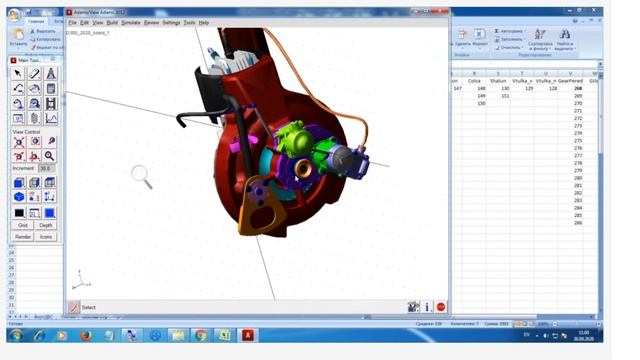
Task: Click the view coordinate axes icon
Action: click(x=50, y=197)
